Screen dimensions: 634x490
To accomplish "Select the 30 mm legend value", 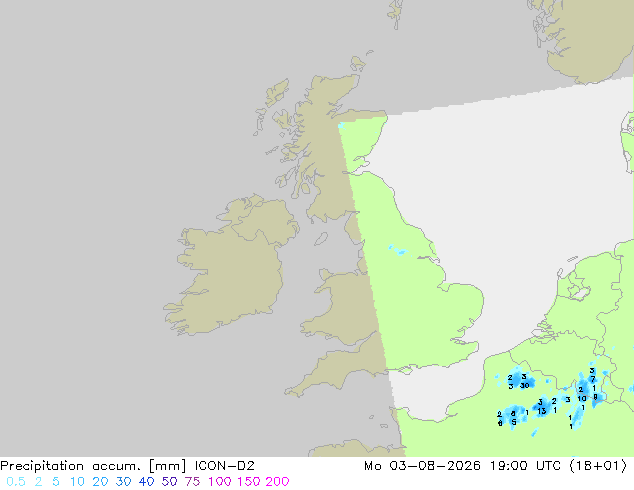I will point(123,482).
